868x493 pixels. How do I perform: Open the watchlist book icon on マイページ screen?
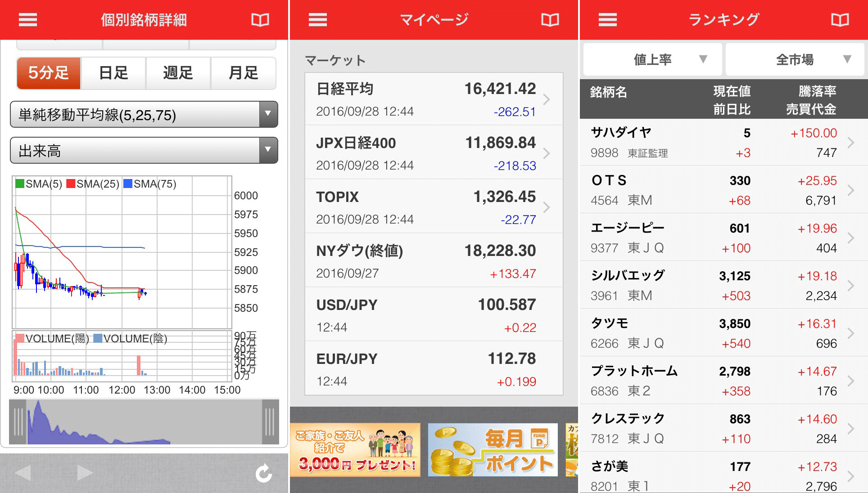click(x=550, y=19)
